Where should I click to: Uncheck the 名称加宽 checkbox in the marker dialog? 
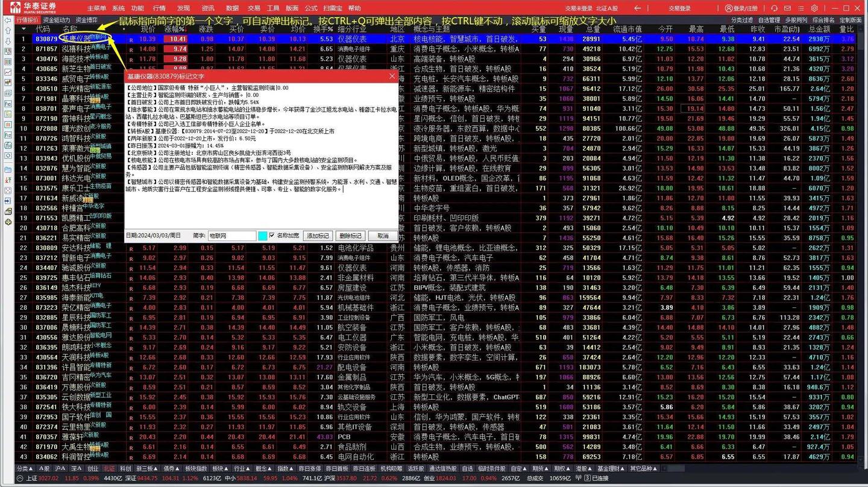tap(272, 235)
